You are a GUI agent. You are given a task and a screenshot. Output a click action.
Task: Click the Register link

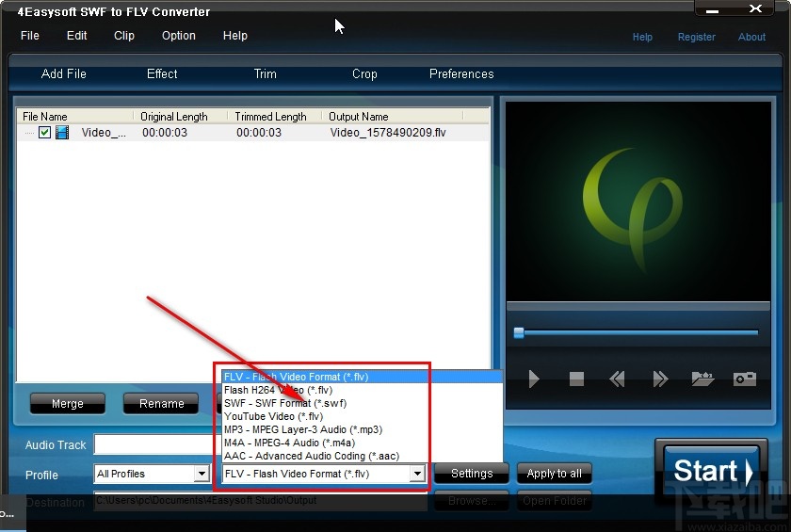coord(696,37)
